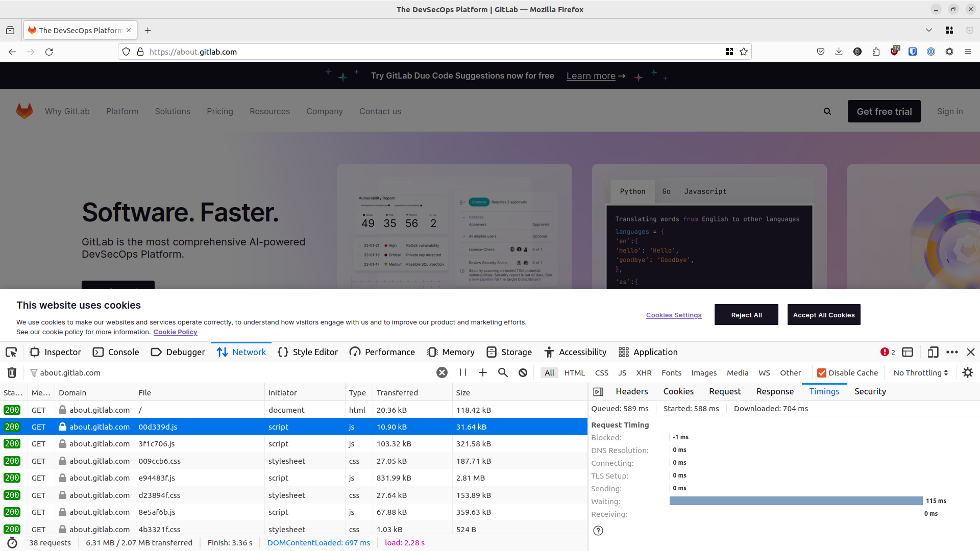This screenshot has height=551, width=980.
Task: Sort requests by Transferred column
Action: (x=412, y=393)
